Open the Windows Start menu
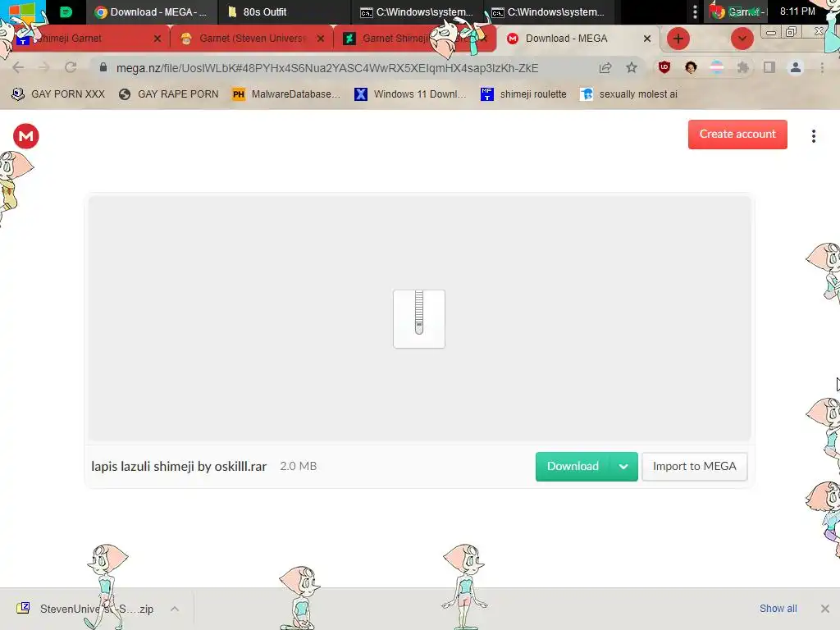 pyautogui.click(x=21, y=11)
